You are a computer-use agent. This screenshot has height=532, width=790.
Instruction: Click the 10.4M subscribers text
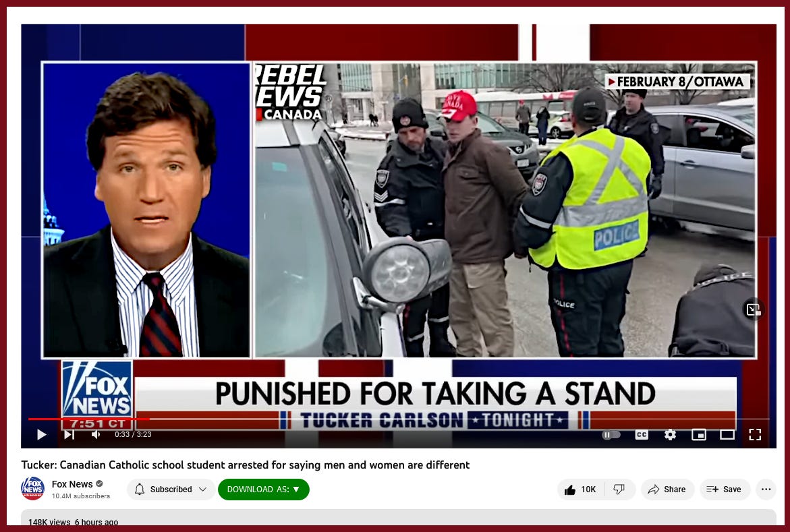pyautogui.click(x=80, y=496)
